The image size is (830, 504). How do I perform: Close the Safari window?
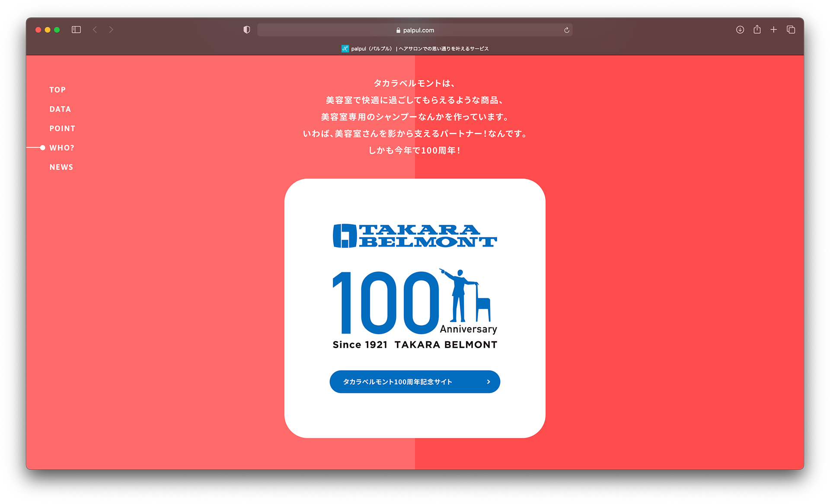point(38,30)
